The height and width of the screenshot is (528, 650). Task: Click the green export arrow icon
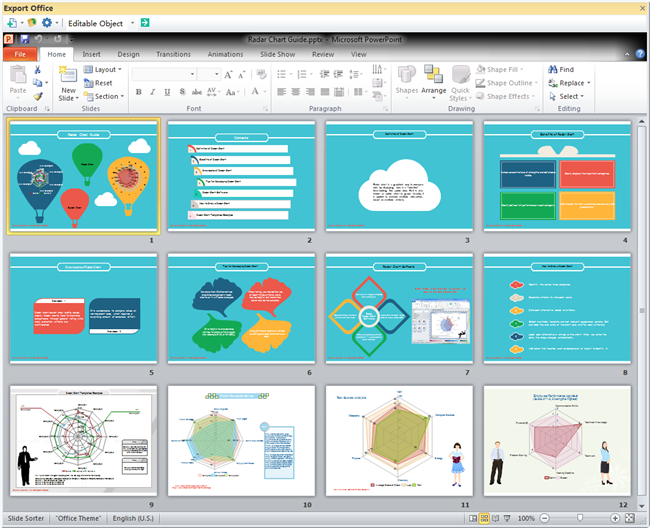[145, 23]
